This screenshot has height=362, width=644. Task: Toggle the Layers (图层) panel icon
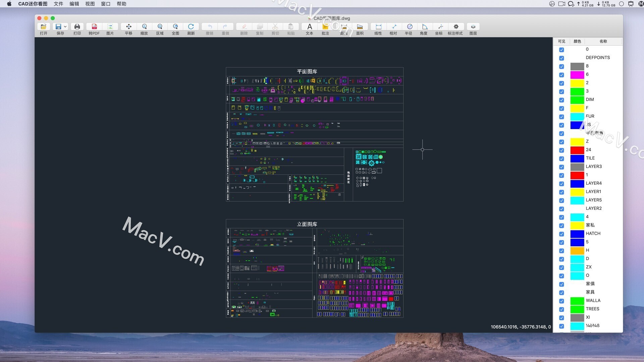pyautogui.click(x=473, y=27)
